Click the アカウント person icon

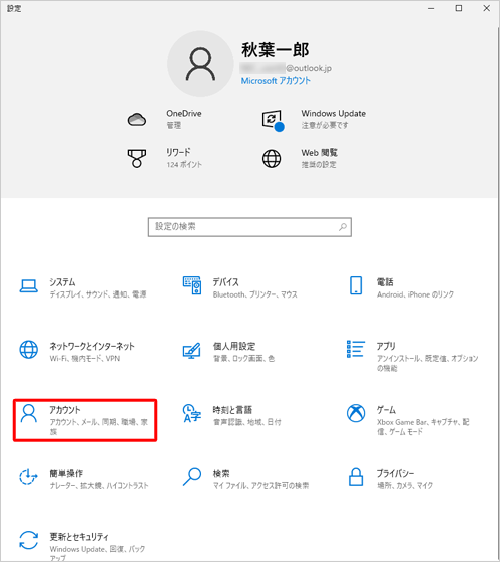point(29,414)
